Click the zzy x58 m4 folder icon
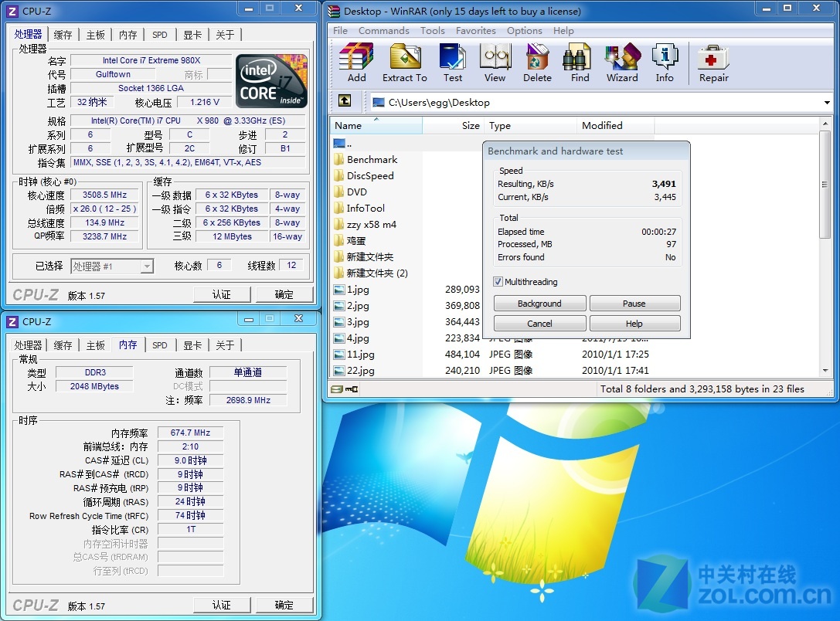This screenshot has height=621, width=840. (338, 224)
